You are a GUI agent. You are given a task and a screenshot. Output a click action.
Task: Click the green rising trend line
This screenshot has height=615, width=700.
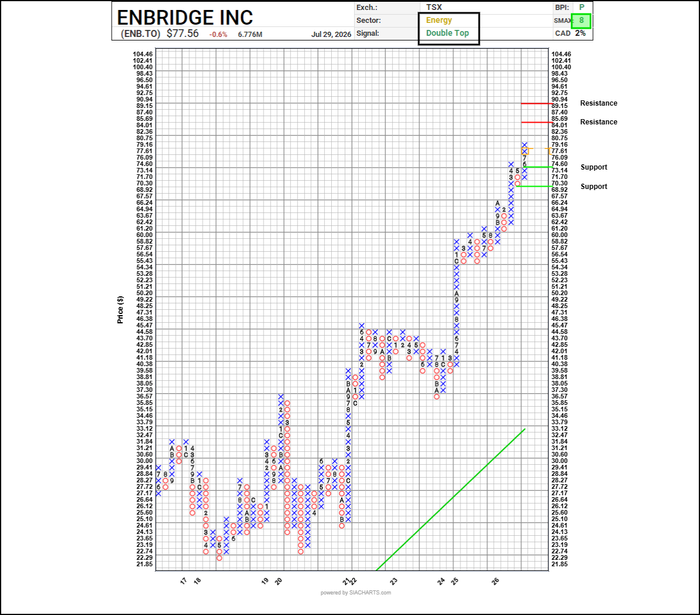click(x=451, y=499)
